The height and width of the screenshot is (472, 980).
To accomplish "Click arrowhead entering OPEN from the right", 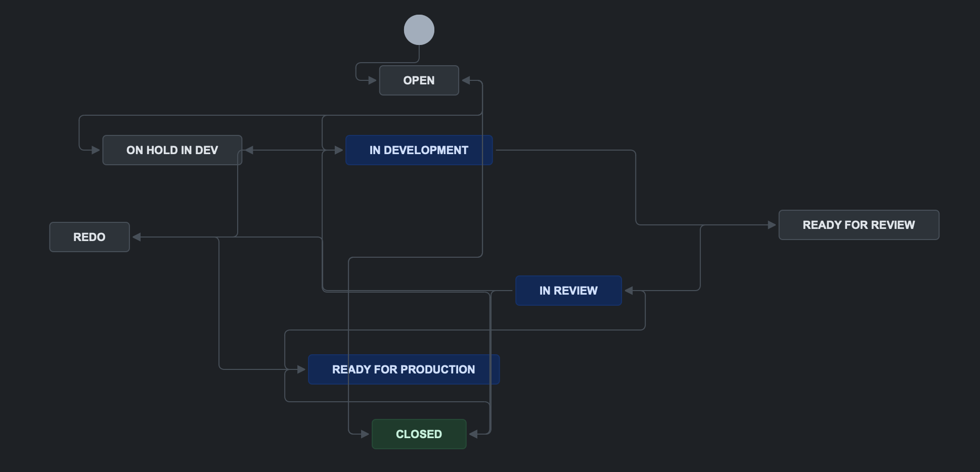I will click(466, 80).
